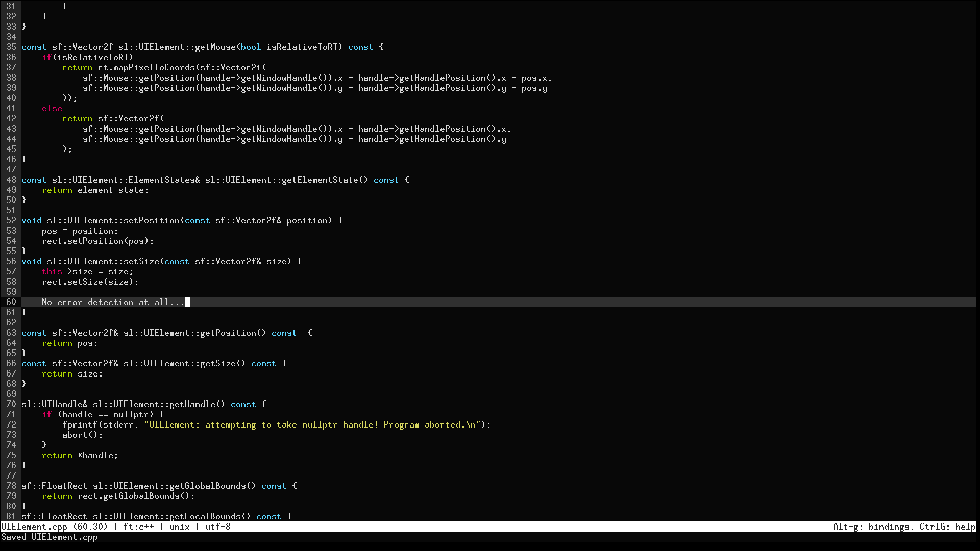The image size is (980, 551).
Task: Click the utf-8 encoding indicator
Action: coord(218,527)
